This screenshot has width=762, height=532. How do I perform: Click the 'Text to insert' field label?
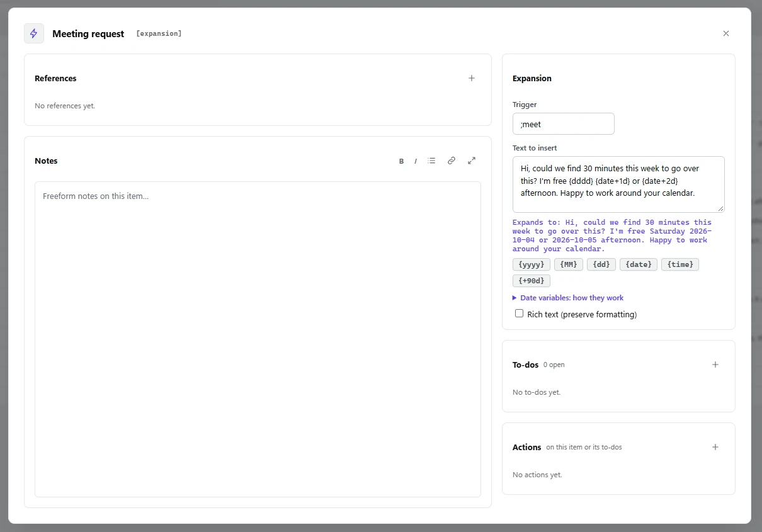tap(535, 148)
